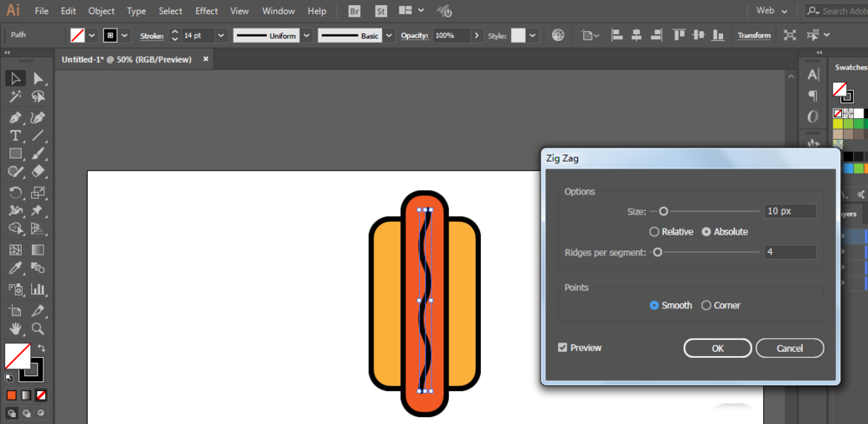Open the Web workspace switcher
868x424 pixels.
pyautogui.click(x=773, y=11)
